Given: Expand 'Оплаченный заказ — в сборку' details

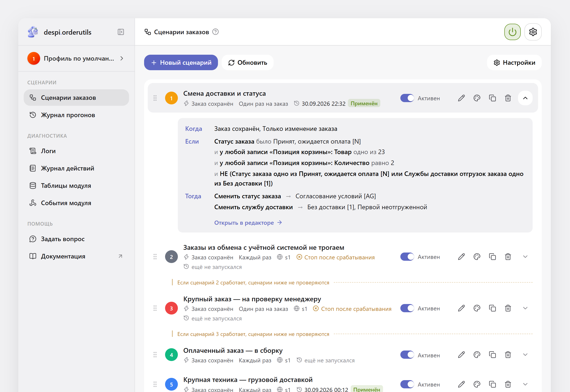Looking at the screenshot, I should [525, 355].
